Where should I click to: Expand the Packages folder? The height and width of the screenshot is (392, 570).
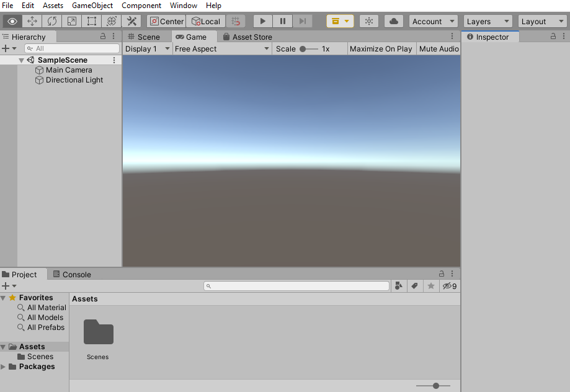(3, 367)
